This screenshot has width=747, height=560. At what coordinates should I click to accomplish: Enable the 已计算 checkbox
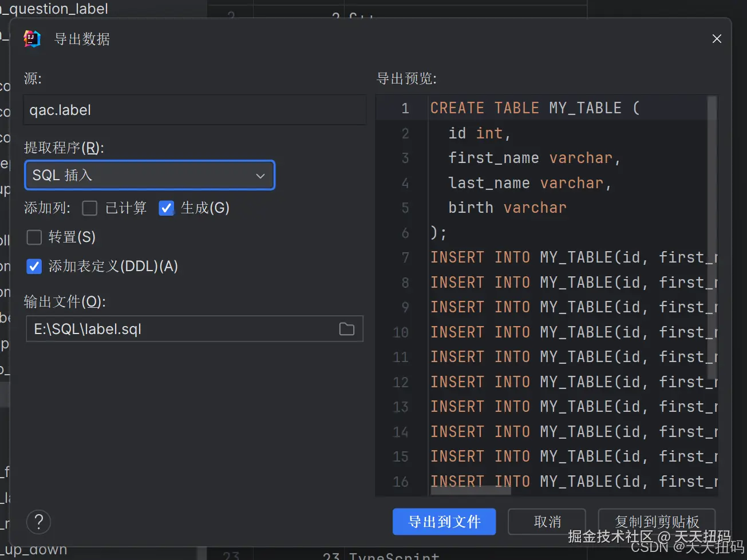(90, 208)
